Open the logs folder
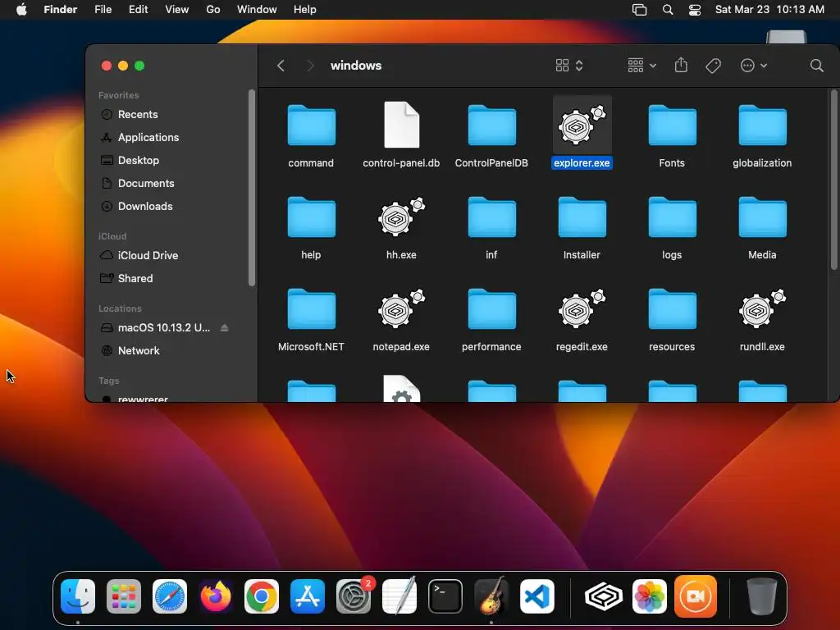This screenshot has width=840, height=630. click(672, 217)
